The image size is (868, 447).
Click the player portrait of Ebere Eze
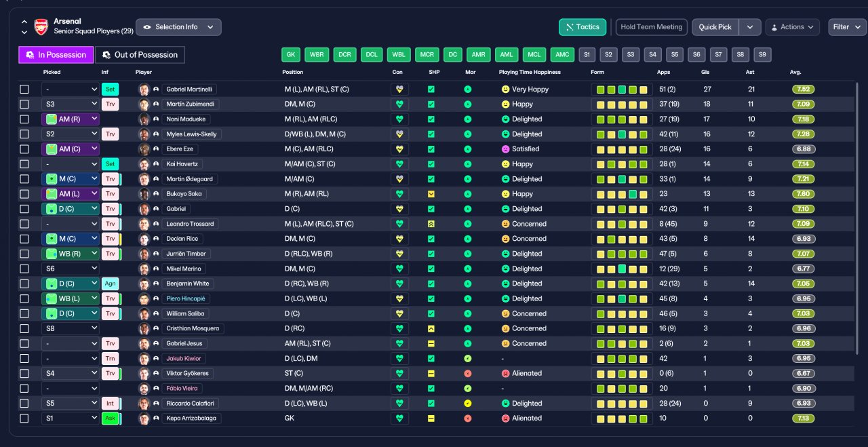[x=144, y=149]
